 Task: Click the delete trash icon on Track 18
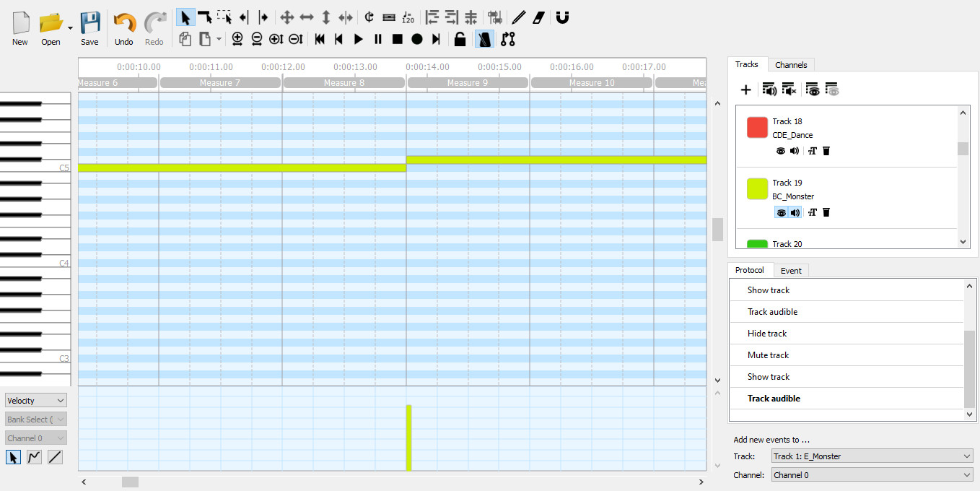(x=826, y=151)
